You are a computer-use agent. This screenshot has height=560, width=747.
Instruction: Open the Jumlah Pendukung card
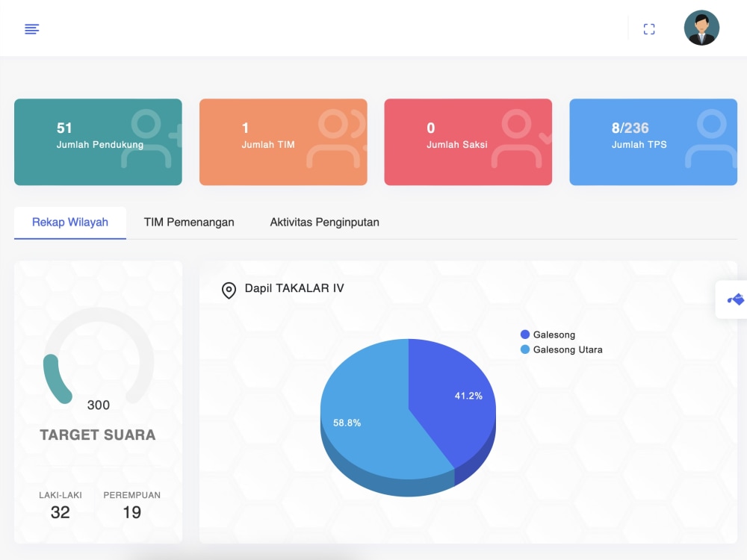[98, 142]
